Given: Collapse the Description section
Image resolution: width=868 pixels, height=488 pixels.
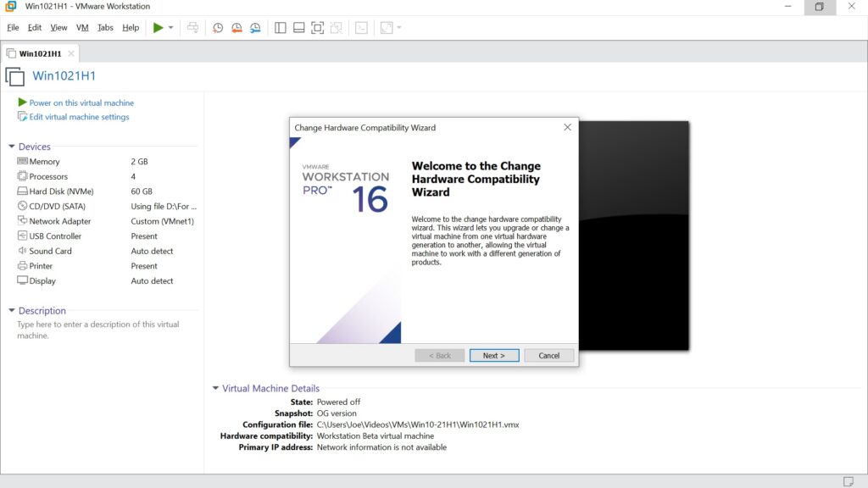Looking at the screenshot, I should 12,311.
